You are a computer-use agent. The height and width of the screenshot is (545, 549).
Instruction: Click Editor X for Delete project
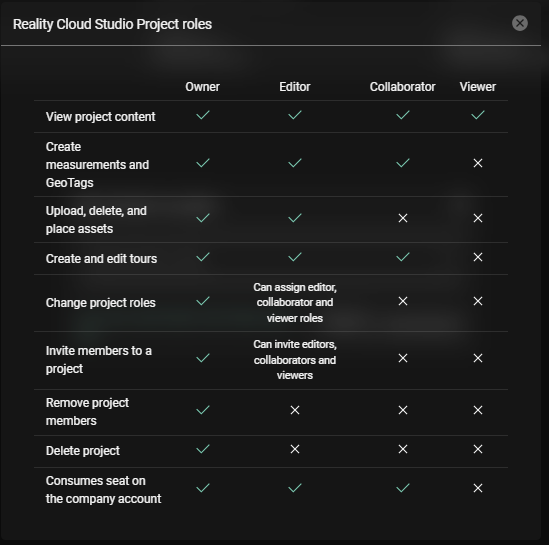click(295, 449)
